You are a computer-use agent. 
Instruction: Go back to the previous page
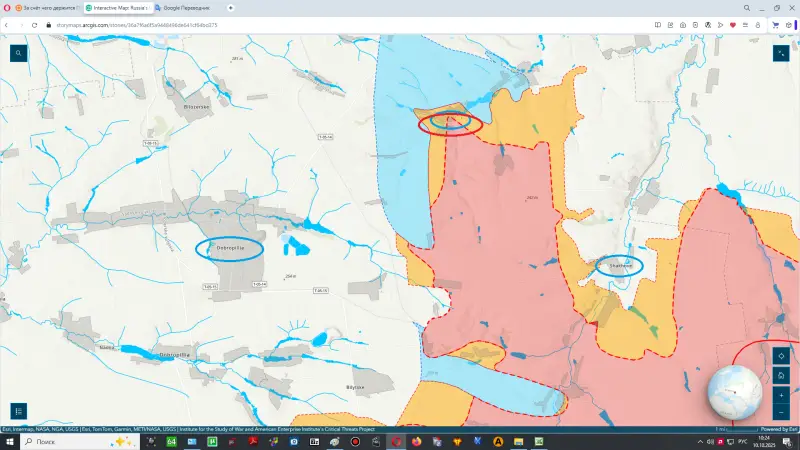[x=8, y=24]
